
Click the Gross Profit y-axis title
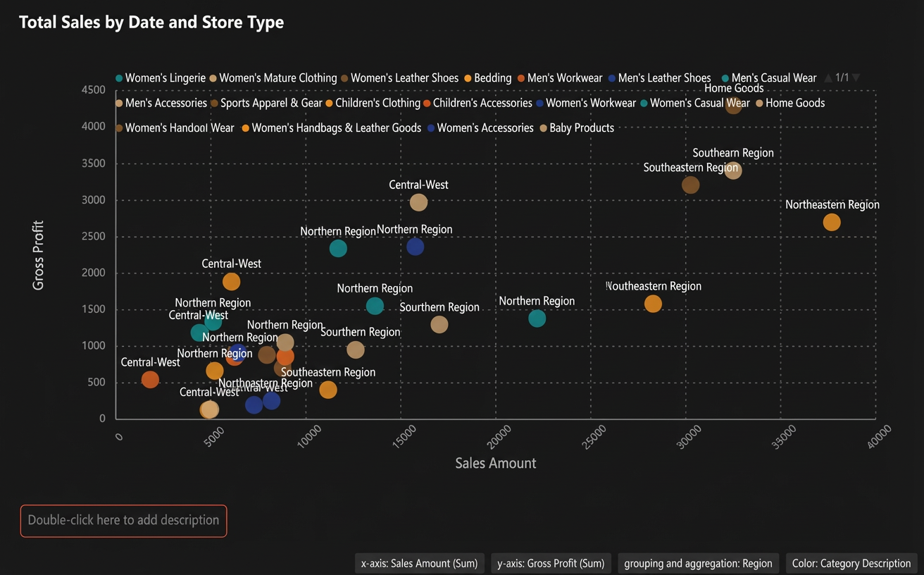38,255
